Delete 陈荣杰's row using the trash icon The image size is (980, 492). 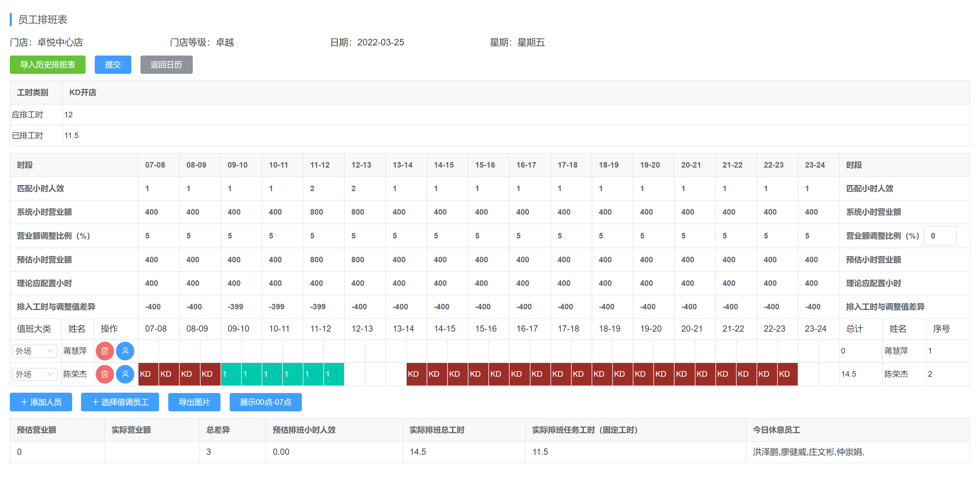[x=105, y=374]
